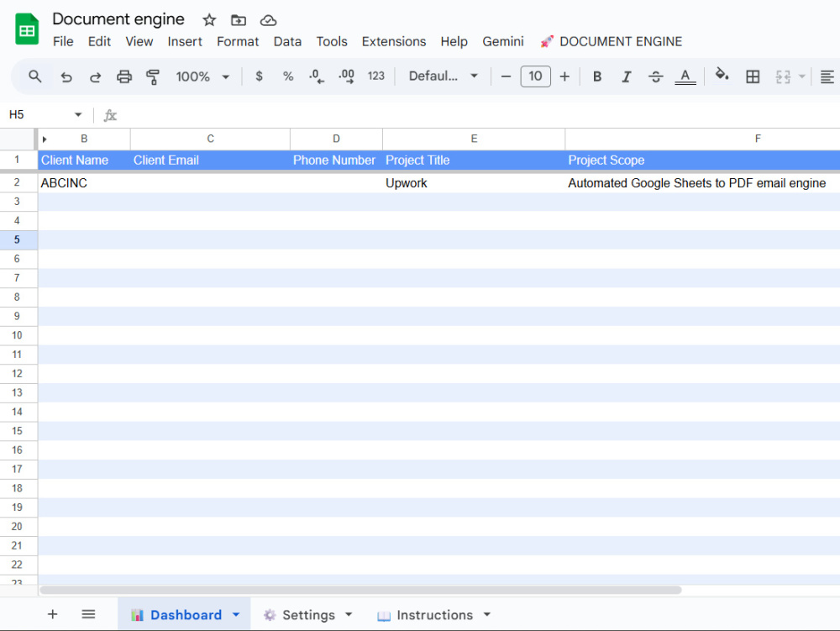Open the Data menu

click(287, 42)
